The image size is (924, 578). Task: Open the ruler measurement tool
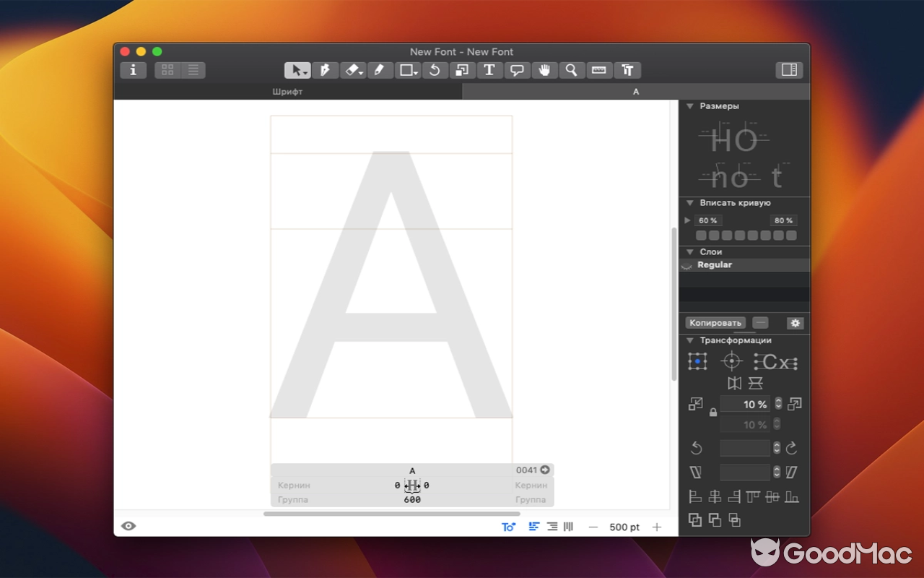[x=598, y=70]
